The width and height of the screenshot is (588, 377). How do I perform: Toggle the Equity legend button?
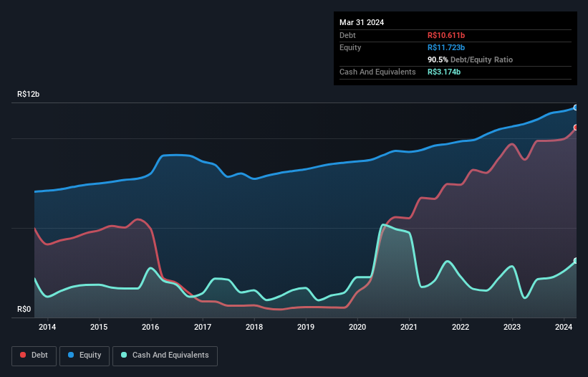pos(85,355)
